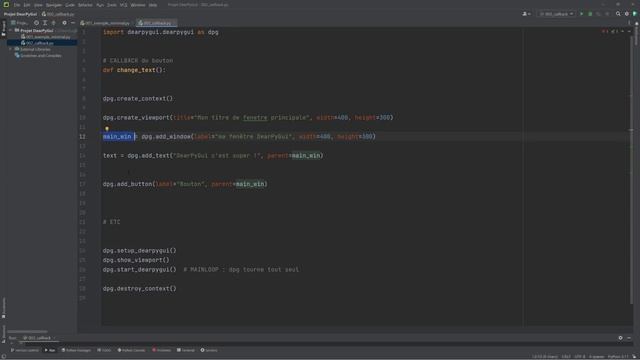The image size is (640, 360).
Task: Click the intention lightbulb on line 11
Action: tap(107, 128)
